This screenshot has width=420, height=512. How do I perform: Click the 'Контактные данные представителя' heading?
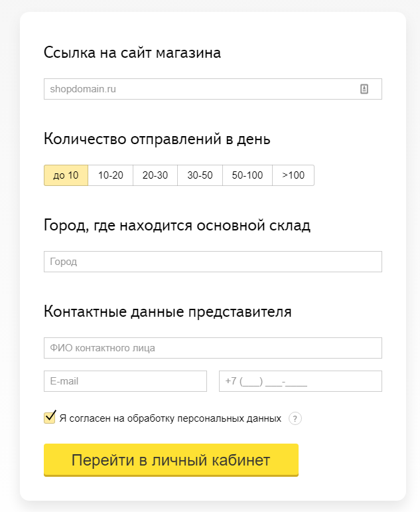(167, 312)
